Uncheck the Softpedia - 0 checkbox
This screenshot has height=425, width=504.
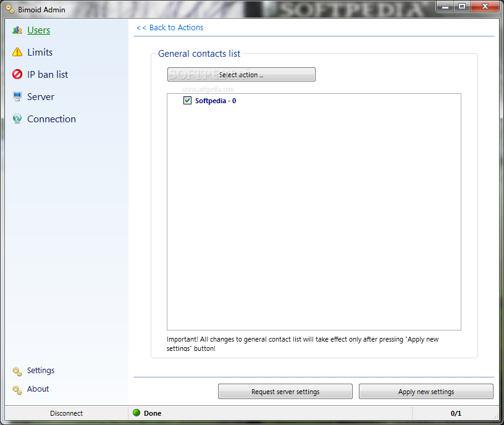[x=187, y=101]
